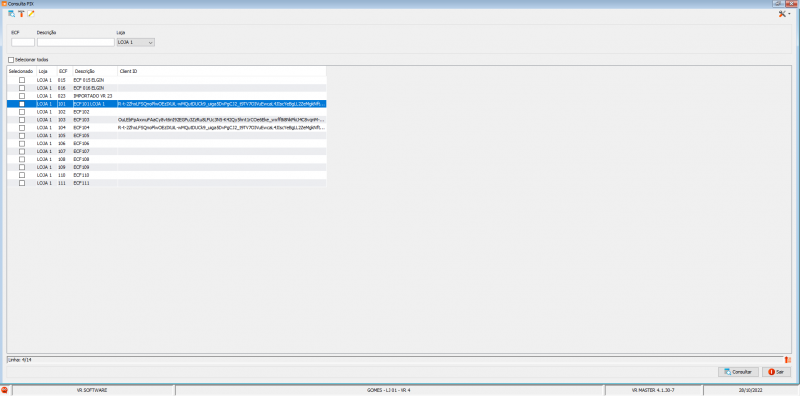Sort by the ECF column header
This screenshot has height=396, width=800.
tap(64, 71)
